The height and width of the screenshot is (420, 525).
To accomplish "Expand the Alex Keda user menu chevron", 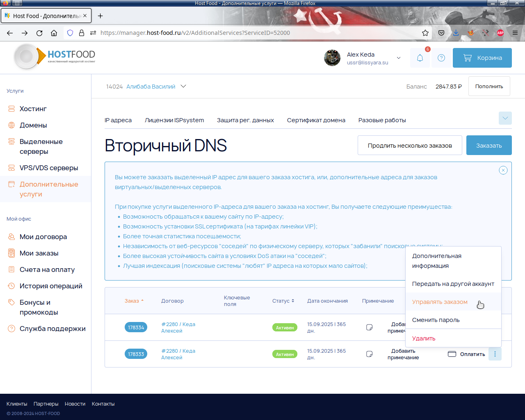I will pos(398,58).
